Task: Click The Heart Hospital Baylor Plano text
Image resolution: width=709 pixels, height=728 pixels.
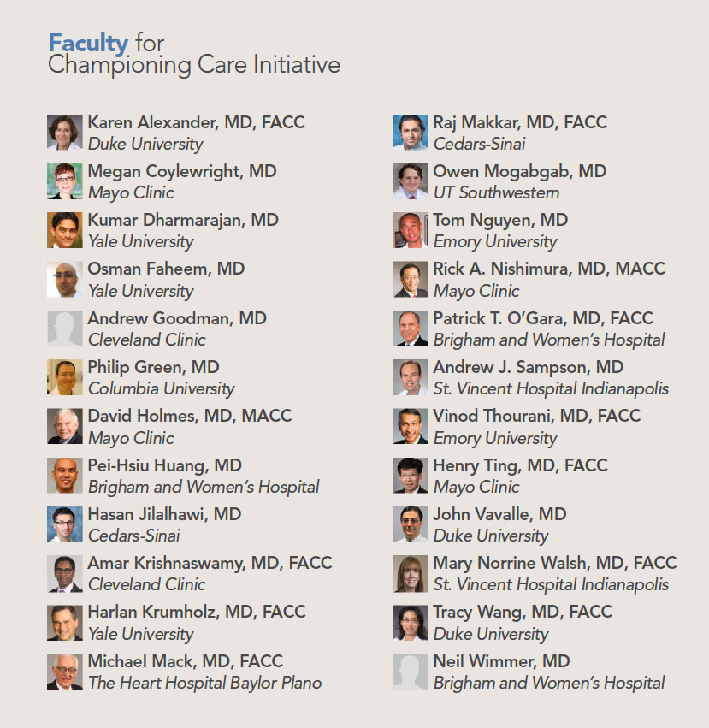Action: pyautogui.click(x=205, y=683)
